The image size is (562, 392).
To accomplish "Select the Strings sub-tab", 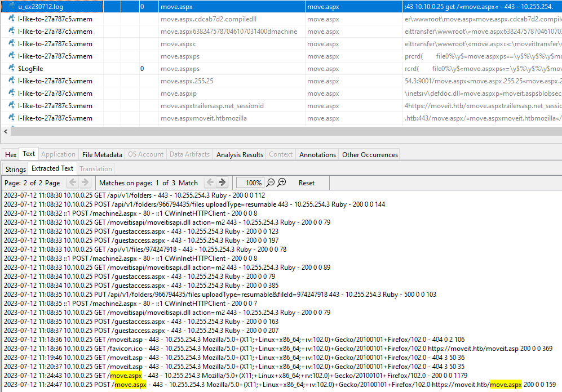I will coord(16,168).
